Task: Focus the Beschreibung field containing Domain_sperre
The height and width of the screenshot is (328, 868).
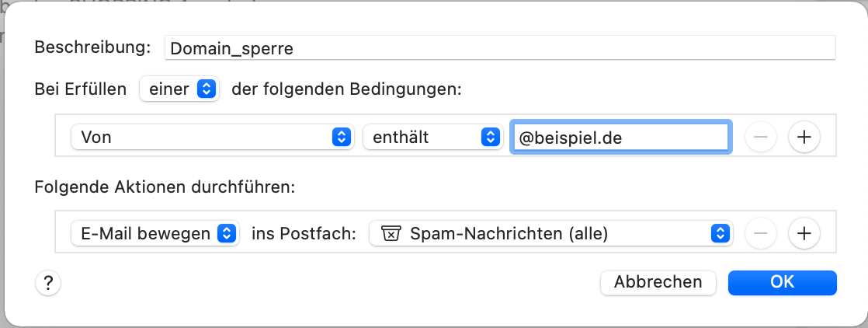Action: (x=500, y=48)
